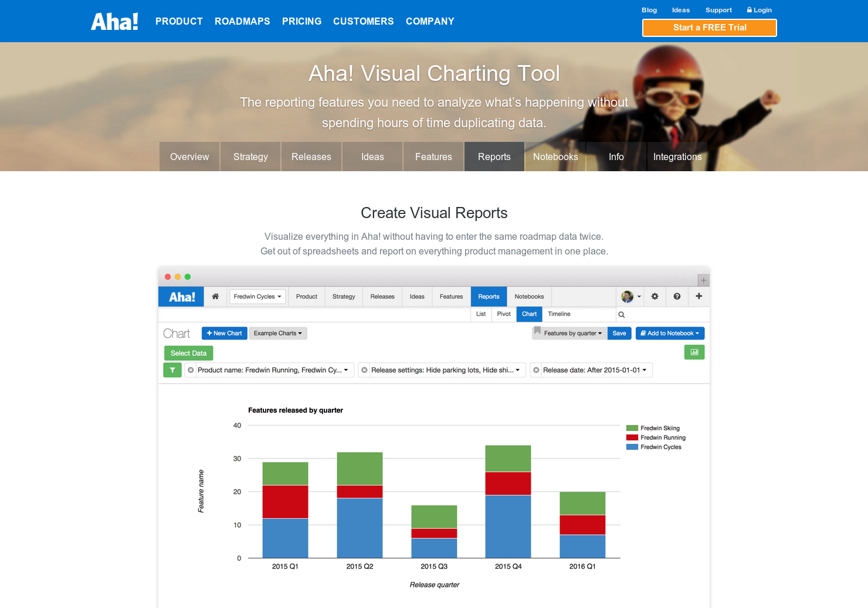Open the ROADMAPS menu
This screenshot has height=608, width=868.
click(242, 22)
